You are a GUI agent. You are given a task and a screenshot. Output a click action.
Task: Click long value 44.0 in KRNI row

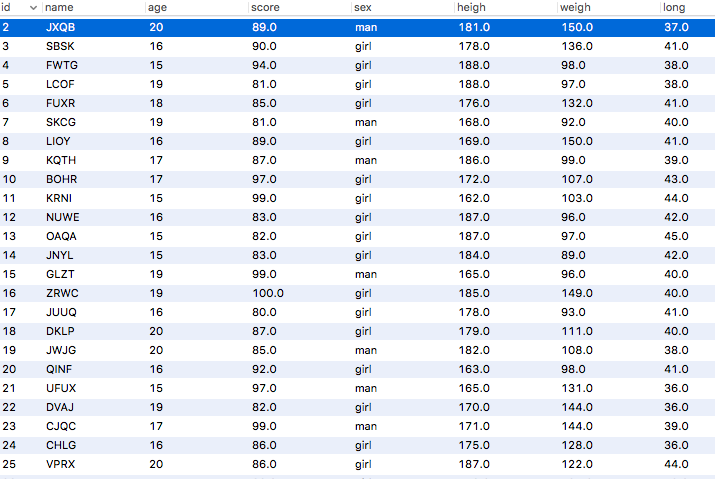click(x=676, y=198)
